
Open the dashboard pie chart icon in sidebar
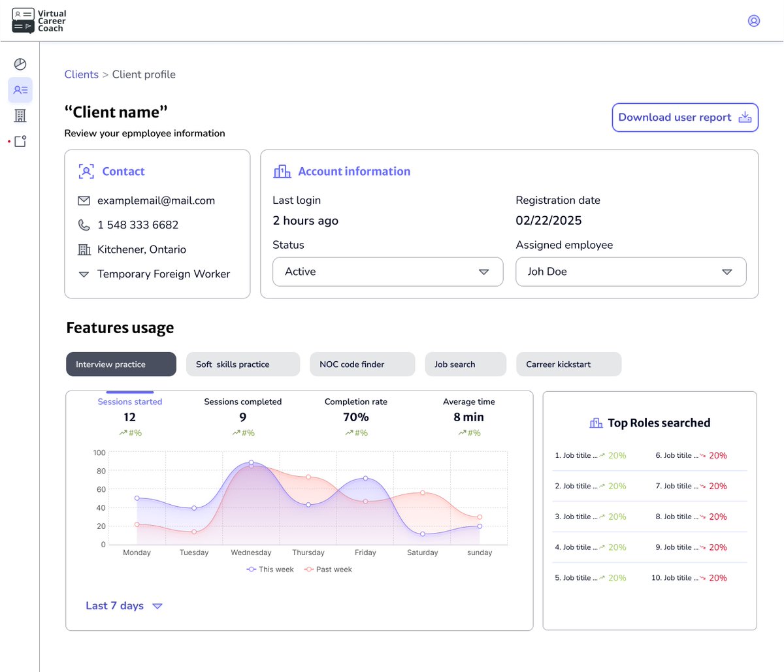20,64
